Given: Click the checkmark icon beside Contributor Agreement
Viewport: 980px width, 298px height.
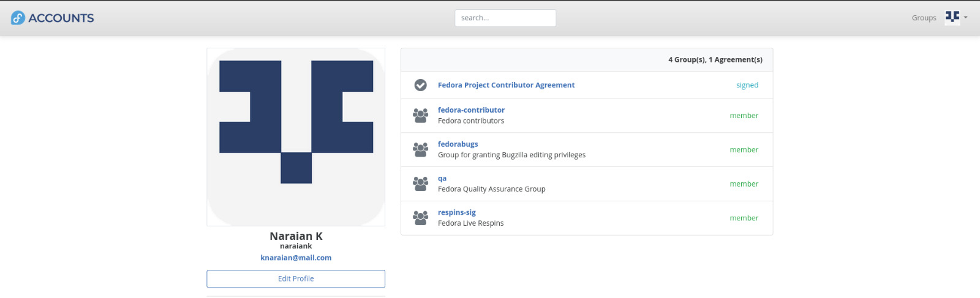Looking at the screenshot, I should coord(420,85).
